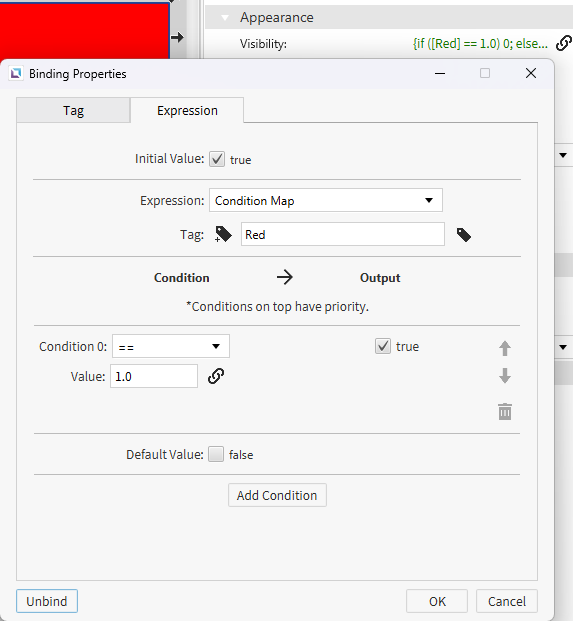Click the add-tag icon beside Tag field

[223, 234]
